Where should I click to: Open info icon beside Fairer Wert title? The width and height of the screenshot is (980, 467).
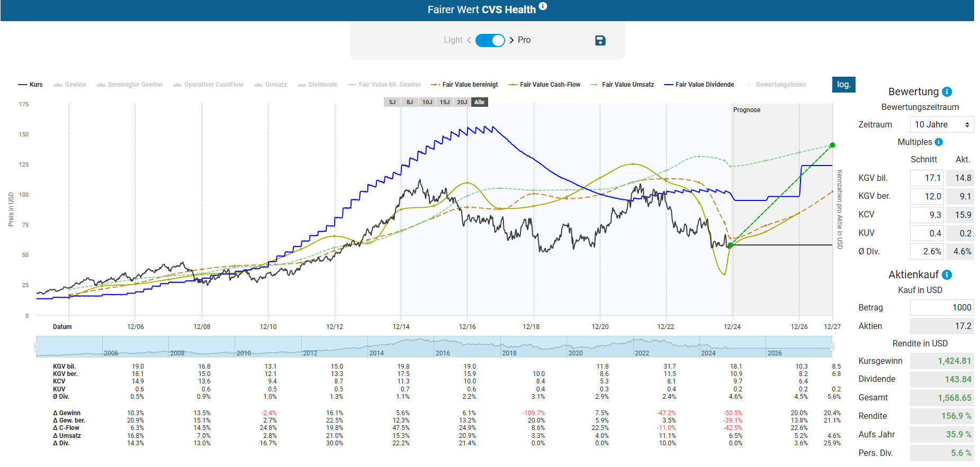[x=543, y=6]
